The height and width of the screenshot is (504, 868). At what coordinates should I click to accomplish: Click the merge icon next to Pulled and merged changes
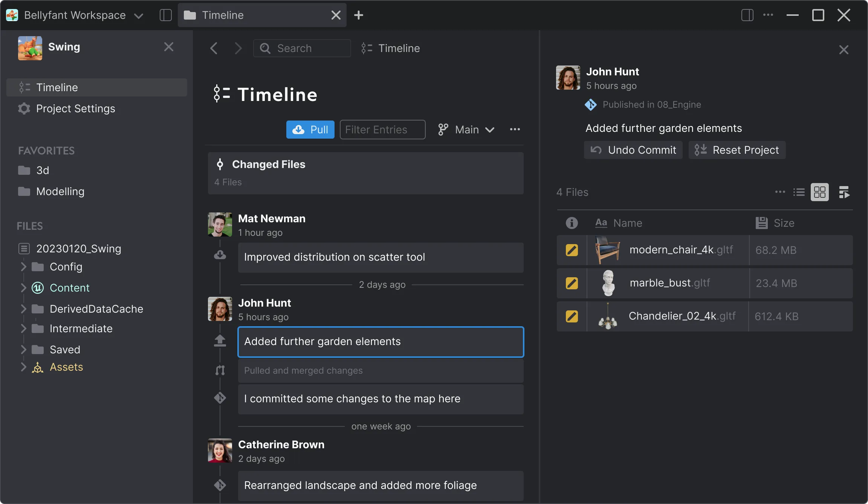coord(220,370)
